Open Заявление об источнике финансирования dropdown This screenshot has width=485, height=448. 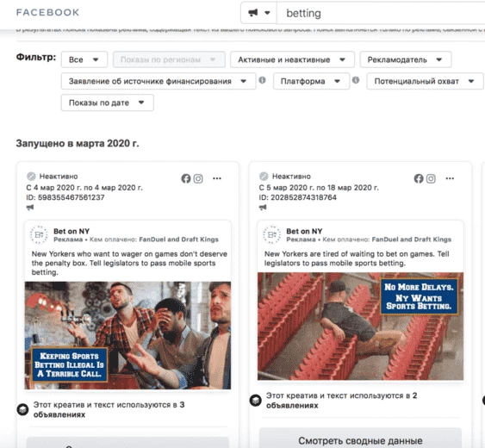pyautogui.click(x=159, y=81)
